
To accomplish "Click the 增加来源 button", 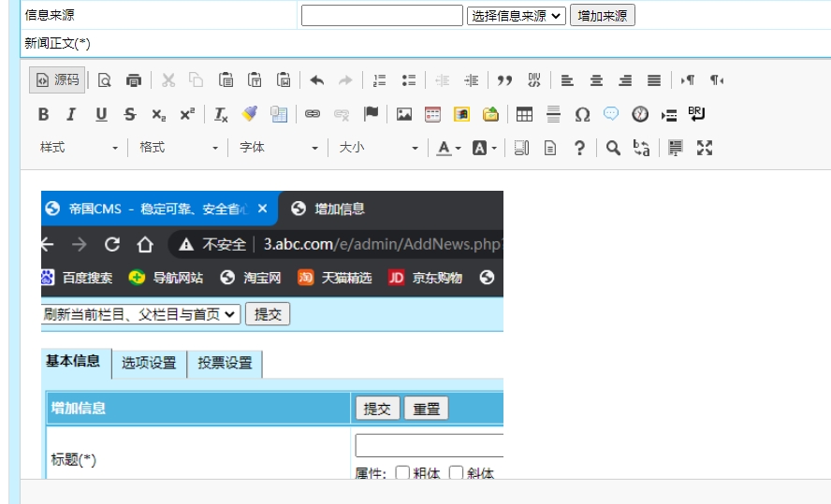I will coord(602,15).
